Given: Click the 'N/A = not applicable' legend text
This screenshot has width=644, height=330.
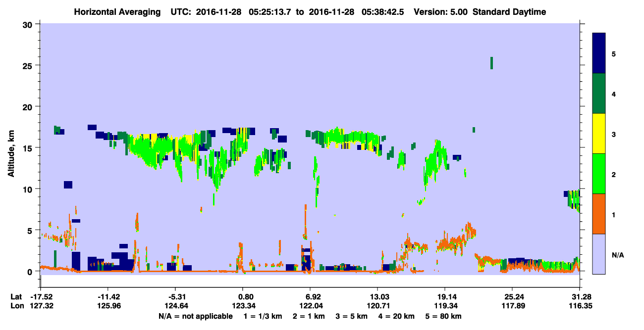Looking at the screenshot, I should [195, 316].
